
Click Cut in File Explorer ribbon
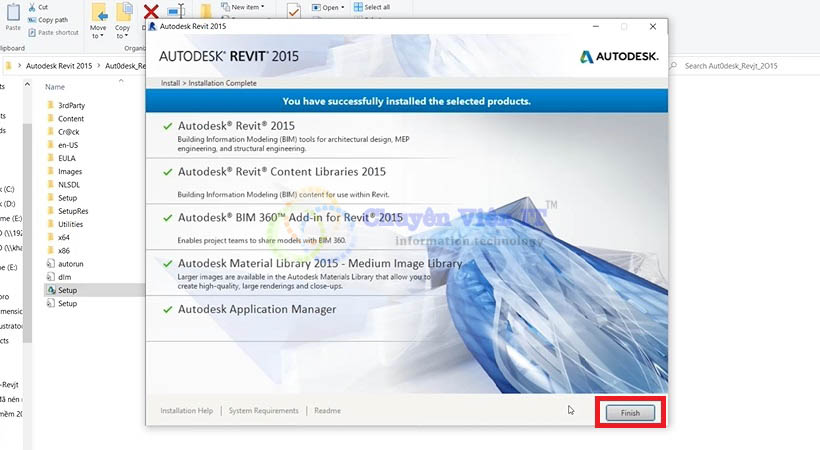[38, 7]
